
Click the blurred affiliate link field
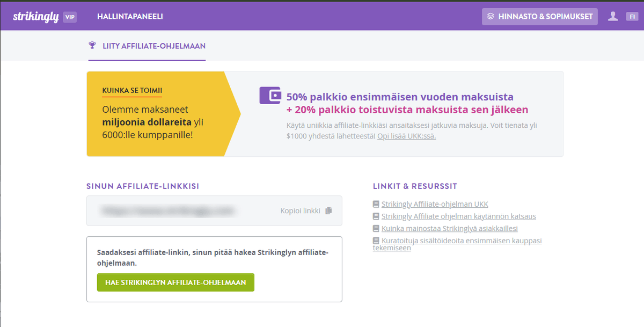(214, 210)
